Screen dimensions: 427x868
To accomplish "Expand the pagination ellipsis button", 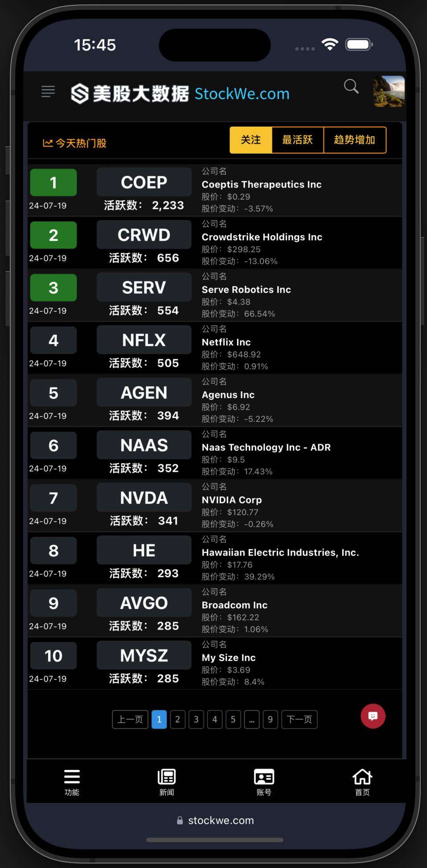I will [251, 719].
